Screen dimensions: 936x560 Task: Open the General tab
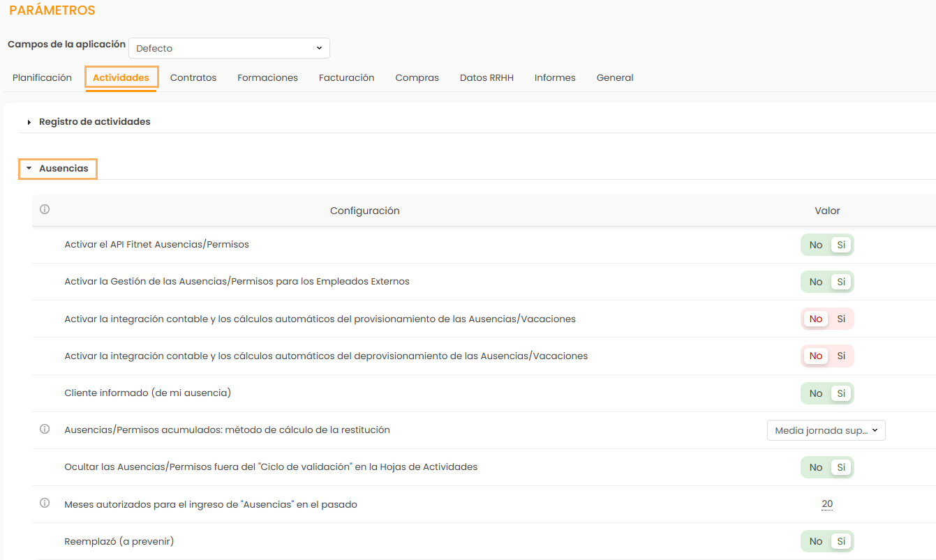pyautogui.click(x=614, y=77)
